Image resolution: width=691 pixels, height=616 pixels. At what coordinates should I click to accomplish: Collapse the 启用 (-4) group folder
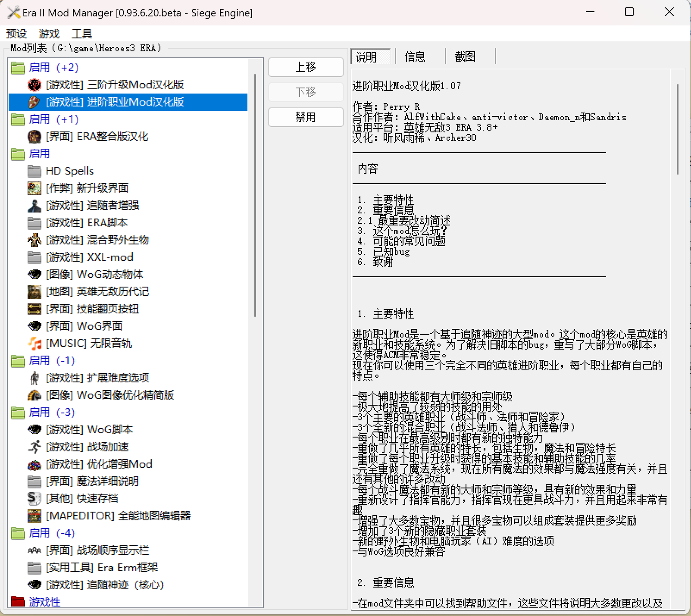click(18, 533)
